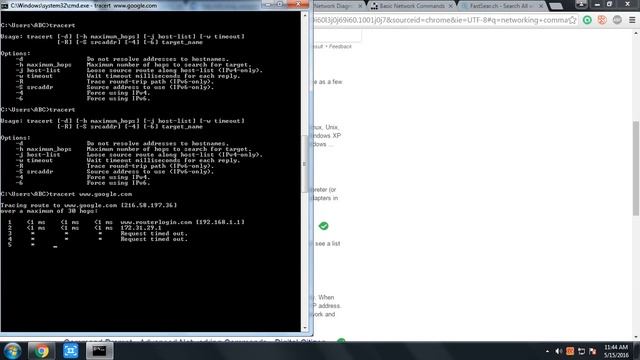Close the FastSearch tab
Screen dimensions: 640x360
click(x=541, y=6)
